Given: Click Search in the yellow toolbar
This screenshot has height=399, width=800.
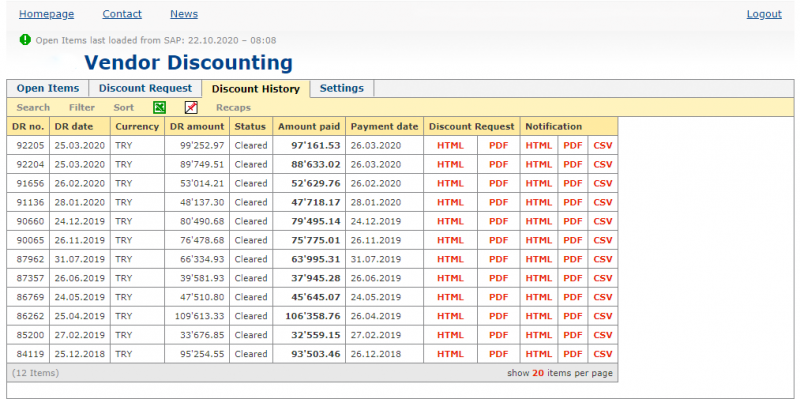Looking at the screenshot, I should click(x=33, y=108).
